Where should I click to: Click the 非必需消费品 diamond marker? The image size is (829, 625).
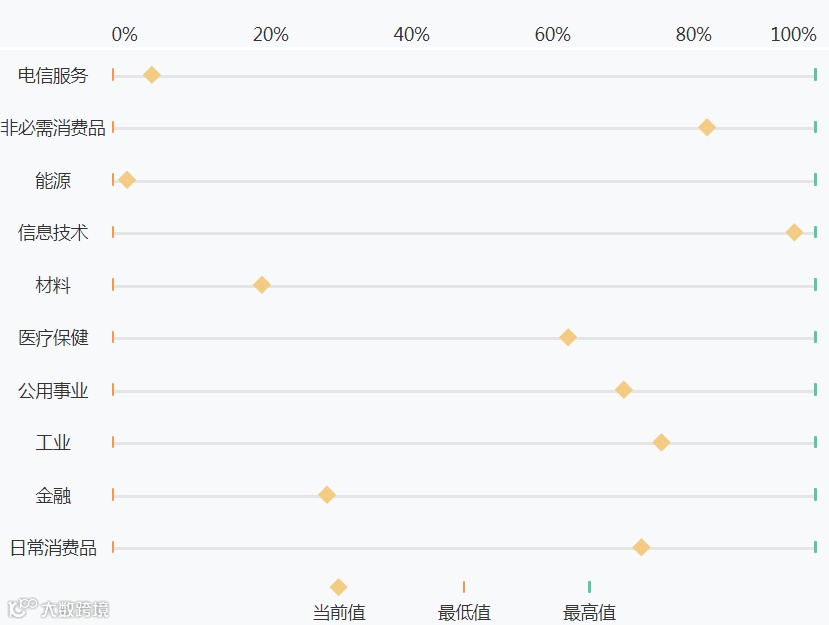[707, 128]
